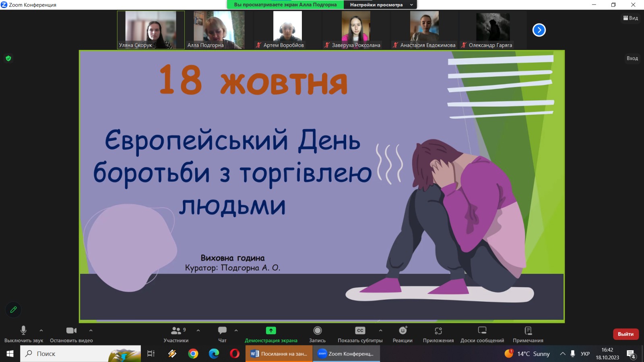Viewport: 644px width, 362px height.
Task: Stop the video camera
Action: click(71, 334)
